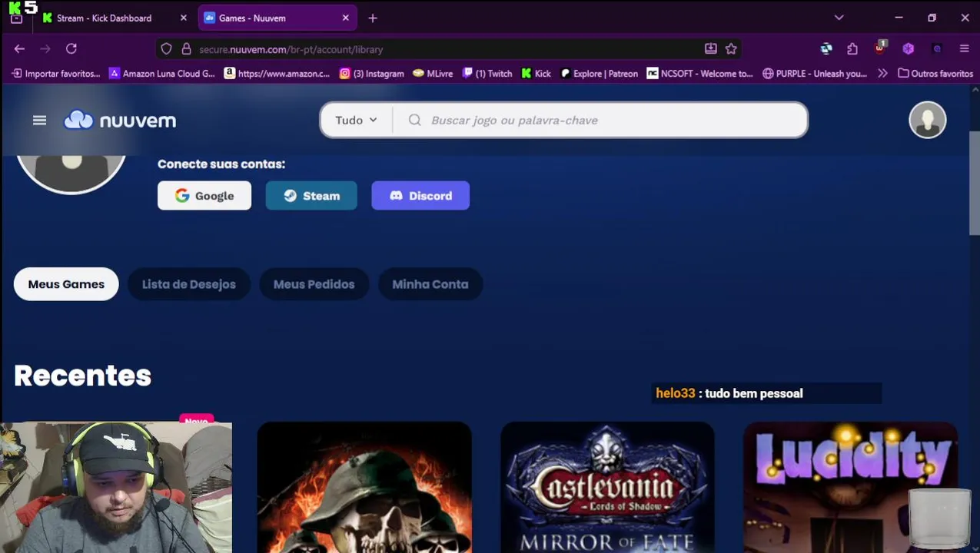Click the search magnifier icon

414,120
